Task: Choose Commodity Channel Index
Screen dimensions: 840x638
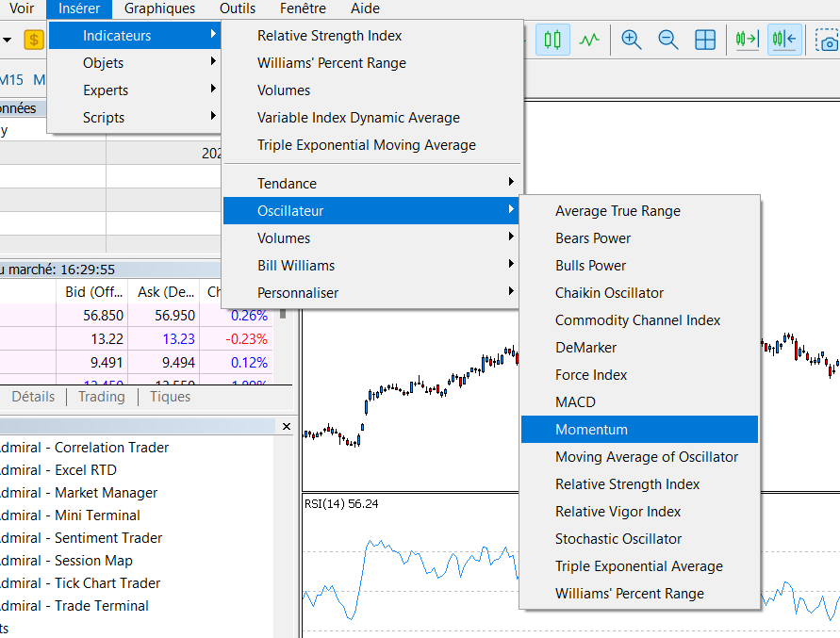Action: (x=639, y=319)
